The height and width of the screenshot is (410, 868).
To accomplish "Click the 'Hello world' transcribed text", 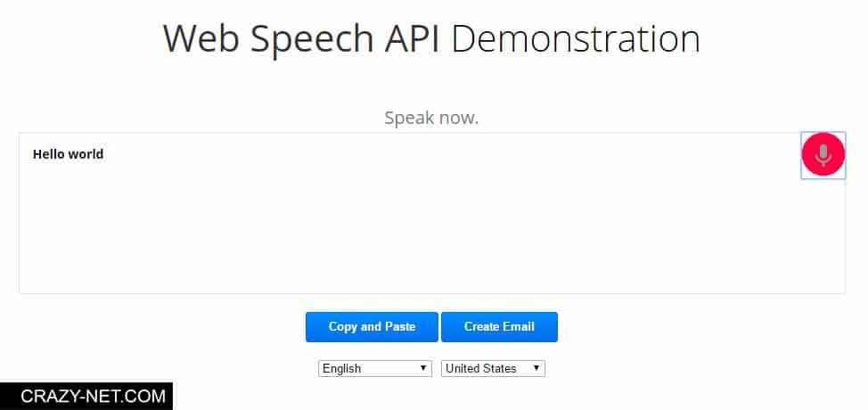I will [x=68, y=154].
